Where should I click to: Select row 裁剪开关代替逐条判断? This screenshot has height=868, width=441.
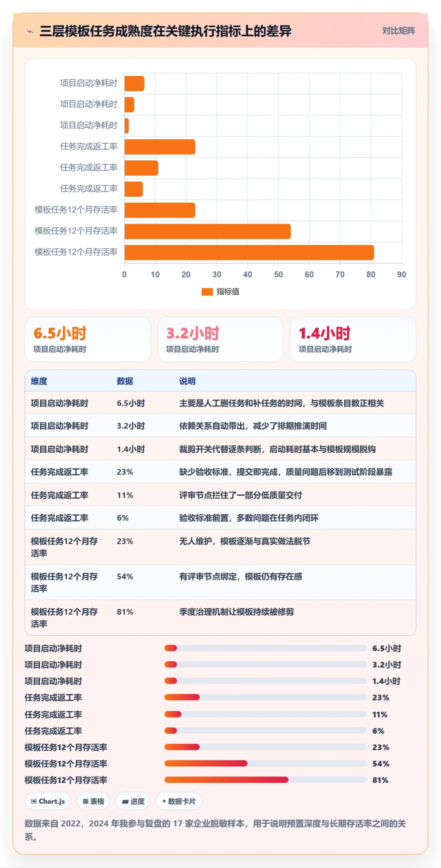click(x=220, y=449)
